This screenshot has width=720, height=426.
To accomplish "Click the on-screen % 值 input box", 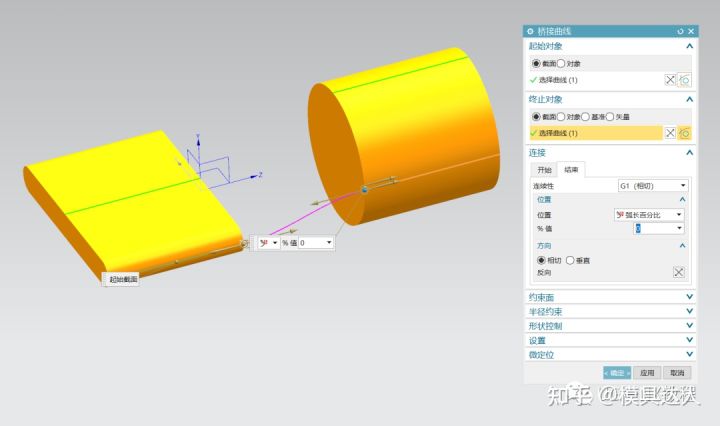I will point(312,243).
